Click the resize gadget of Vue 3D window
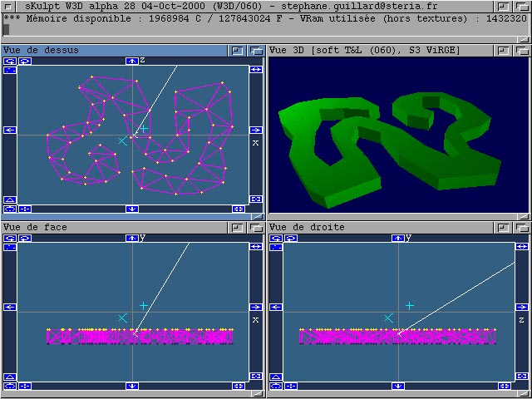This screenshot has width=532, height=399. [525, 216]
